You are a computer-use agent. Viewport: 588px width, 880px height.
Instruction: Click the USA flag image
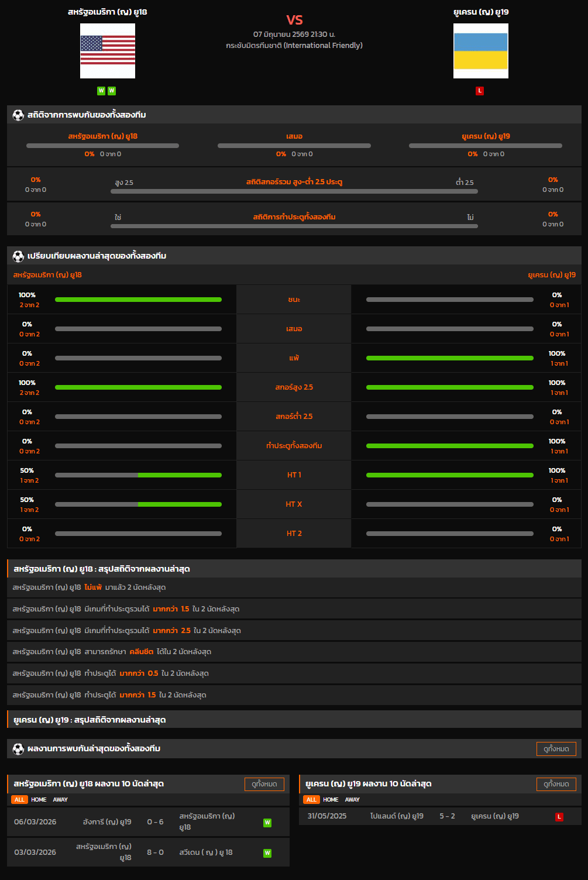tap(108, 51)
